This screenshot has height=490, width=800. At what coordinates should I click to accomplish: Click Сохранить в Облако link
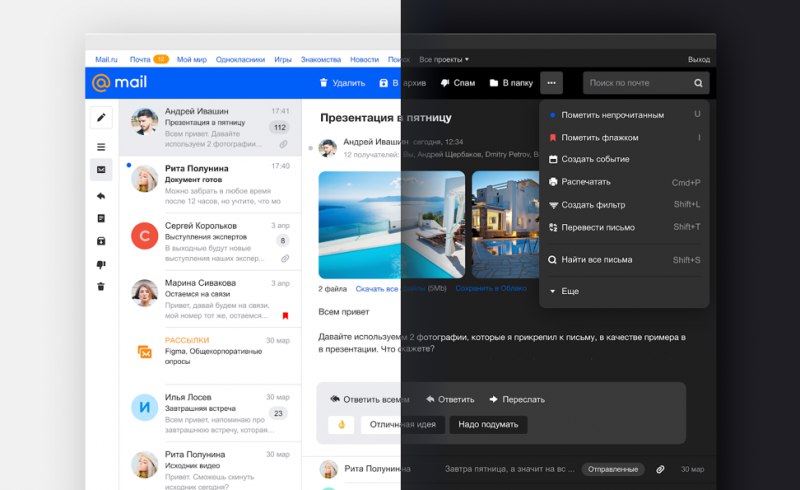[491, 288]
